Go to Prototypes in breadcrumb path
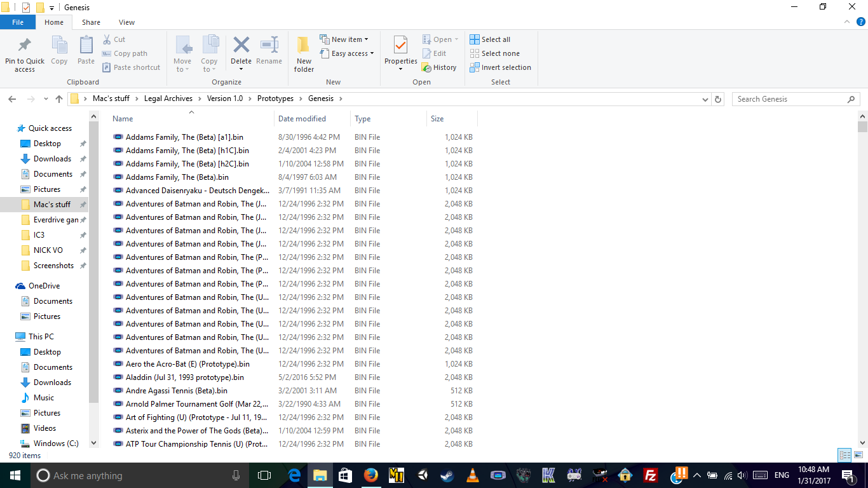Screen dimensions: 868x488 [x=275, y=98]
